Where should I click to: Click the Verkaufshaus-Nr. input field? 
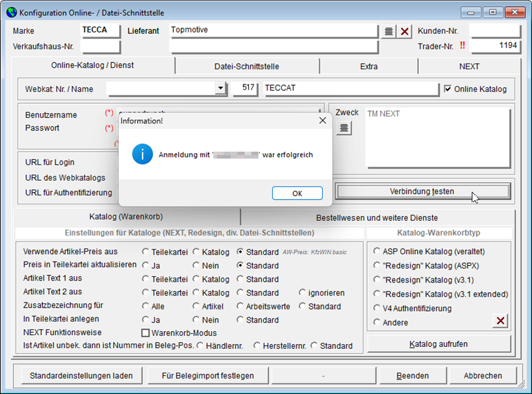(100, 46)
